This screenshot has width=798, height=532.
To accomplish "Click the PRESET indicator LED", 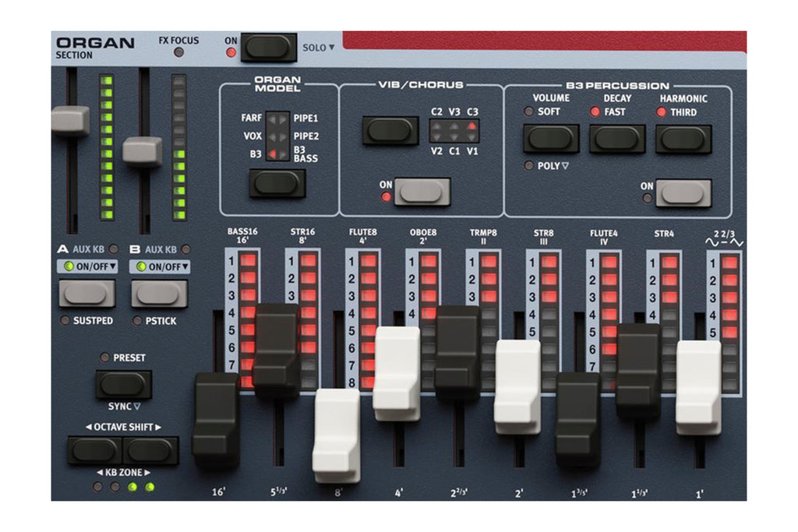I will tap(105, 357).
